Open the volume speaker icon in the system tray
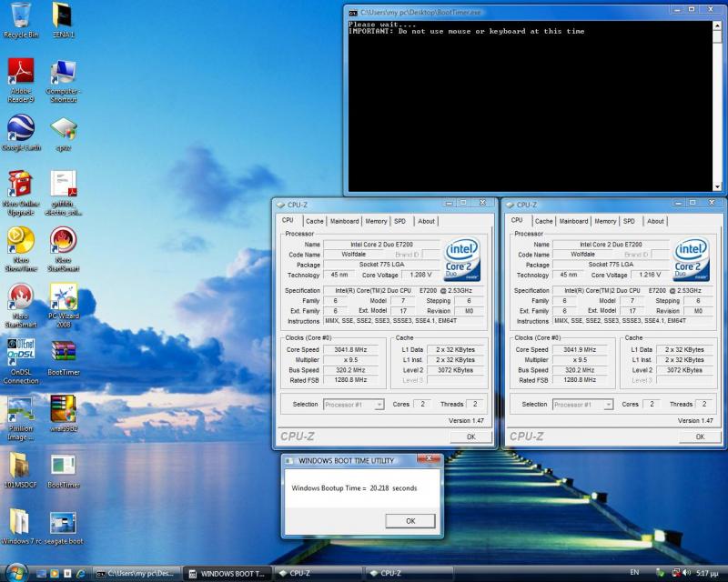The width and height of the screenshot is (728, 582). [x=687, y=573]
